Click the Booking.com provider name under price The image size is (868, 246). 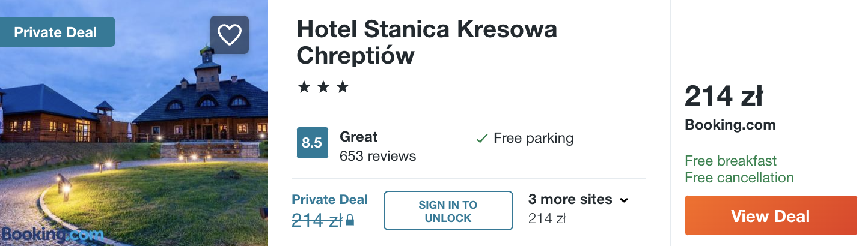pyautogui.click(x=730, y=125)
